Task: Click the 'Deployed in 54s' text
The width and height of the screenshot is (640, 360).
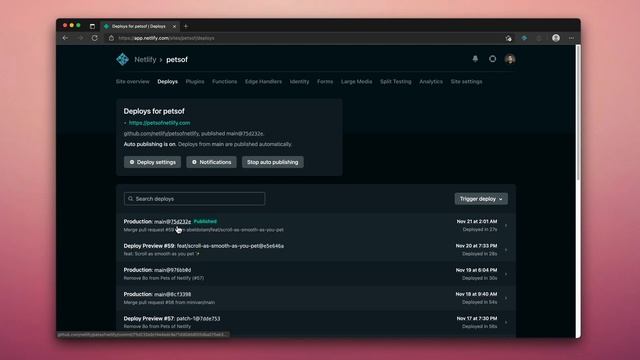Action: (x=480, y=302)
